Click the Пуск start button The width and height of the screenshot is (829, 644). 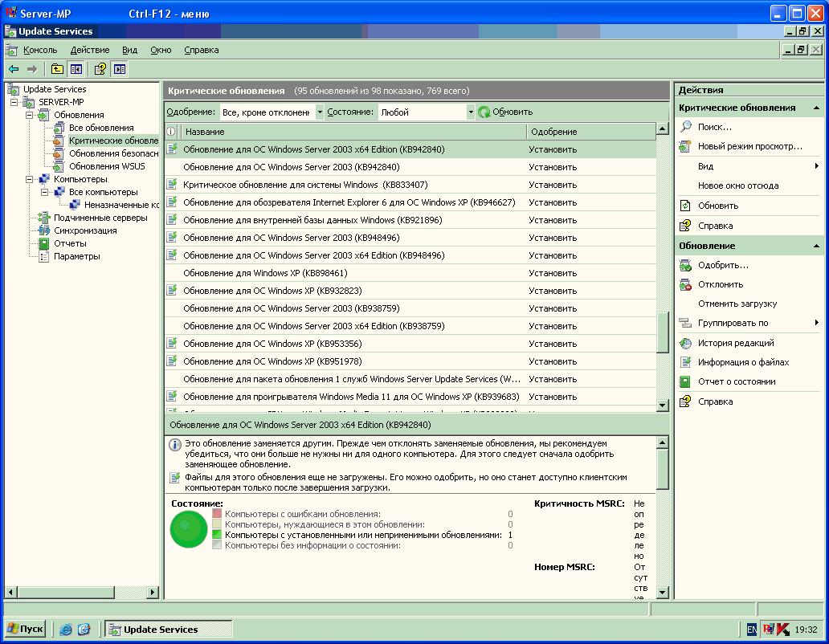pyautogui.click(x=25, y=629)
